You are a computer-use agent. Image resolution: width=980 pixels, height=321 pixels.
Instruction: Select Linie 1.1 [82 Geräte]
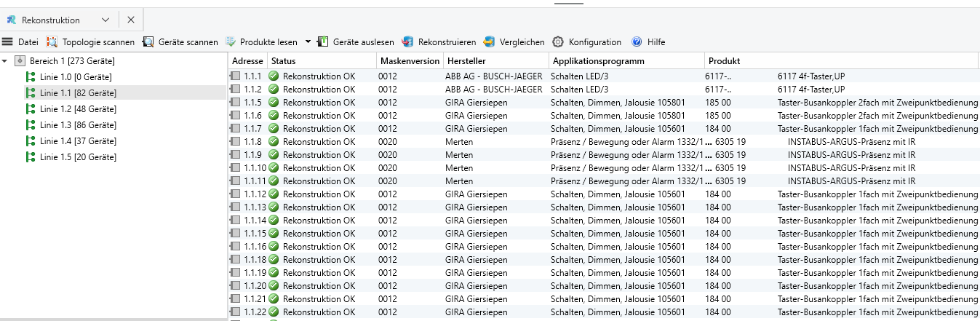78,93
